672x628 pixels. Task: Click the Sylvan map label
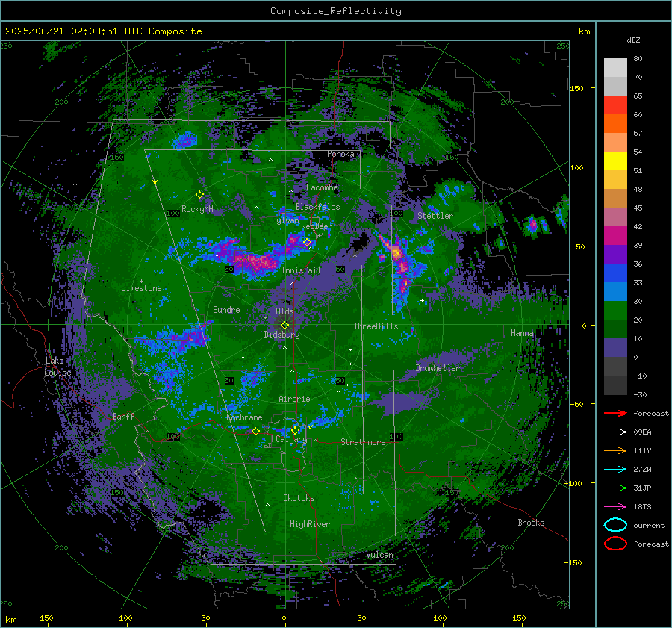click(285, 220)
